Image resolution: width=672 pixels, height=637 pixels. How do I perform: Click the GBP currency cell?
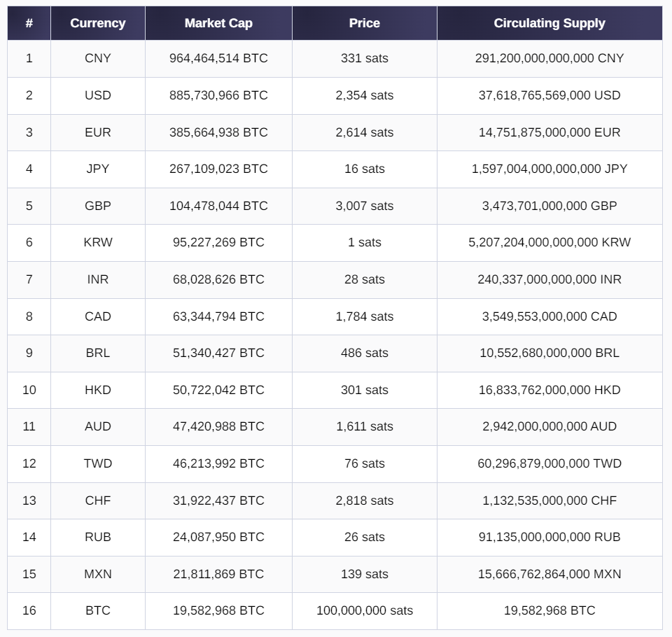coord(98,206)
